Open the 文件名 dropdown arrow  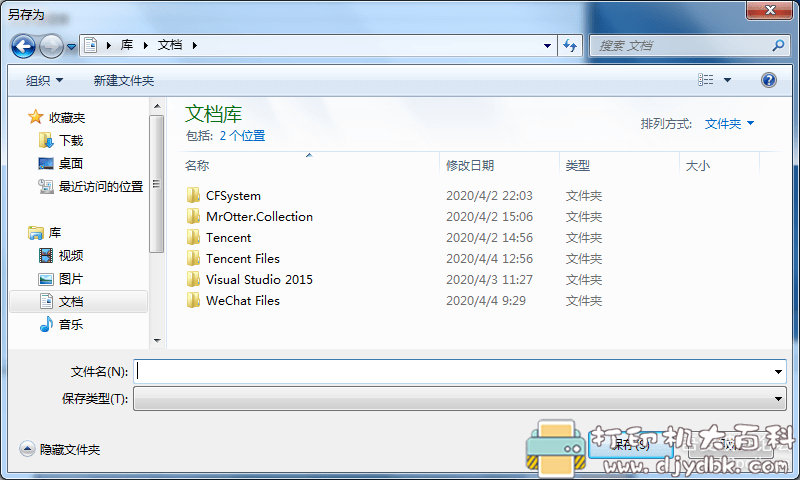tap(778, 372)
